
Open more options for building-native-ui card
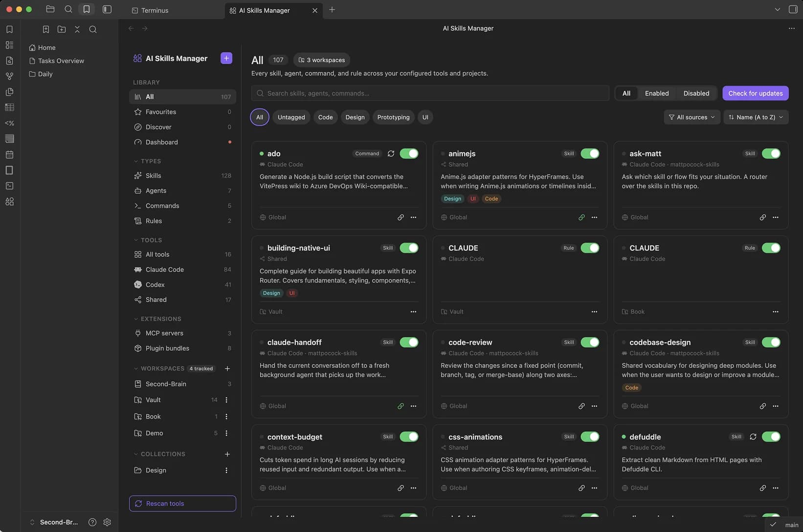pos(414,311)
